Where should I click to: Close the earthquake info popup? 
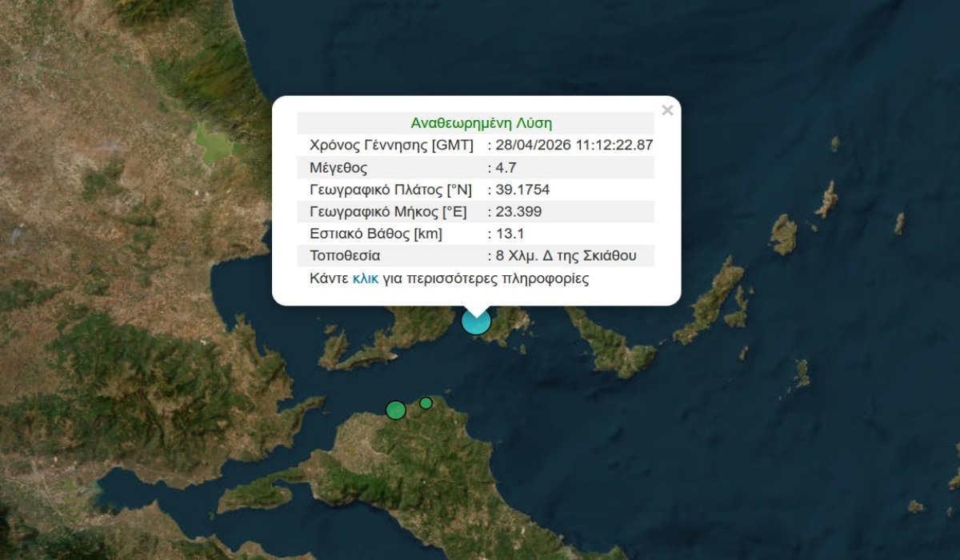pos(667,111)
